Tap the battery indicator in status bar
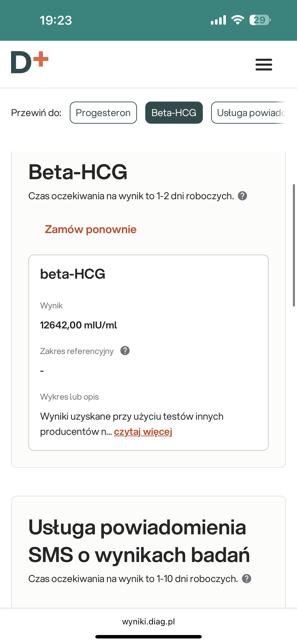The width and height of the screenshot is (297, 644). click(x=260, y=20)
